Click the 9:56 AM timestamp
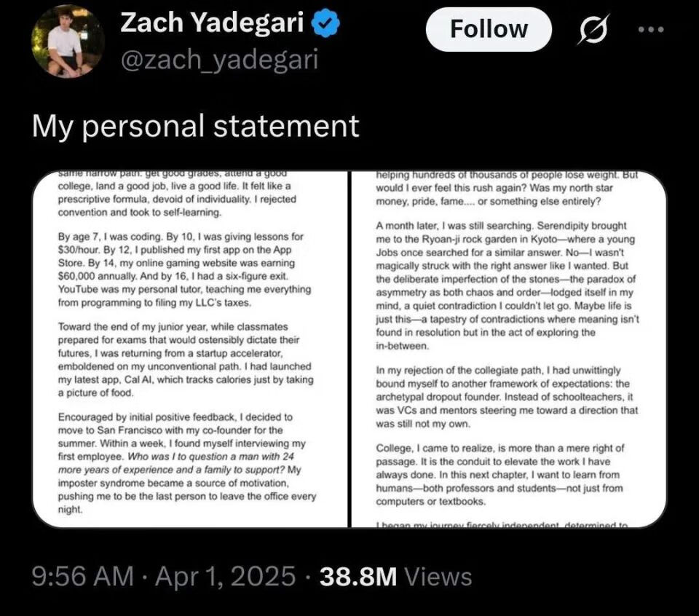Screen dimensions: 699x616 (83, 577)
